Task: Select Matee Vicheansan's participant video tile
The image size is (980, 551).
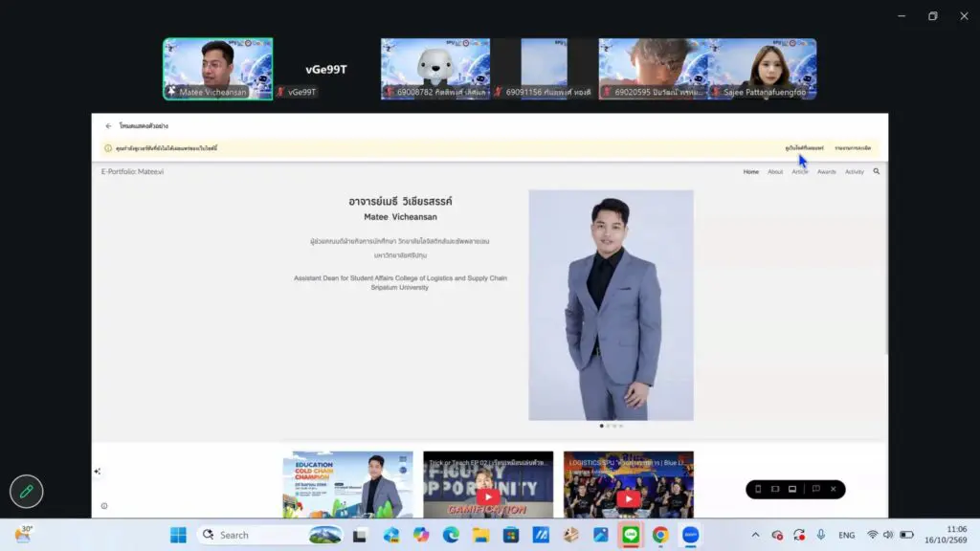Action: 217,69
